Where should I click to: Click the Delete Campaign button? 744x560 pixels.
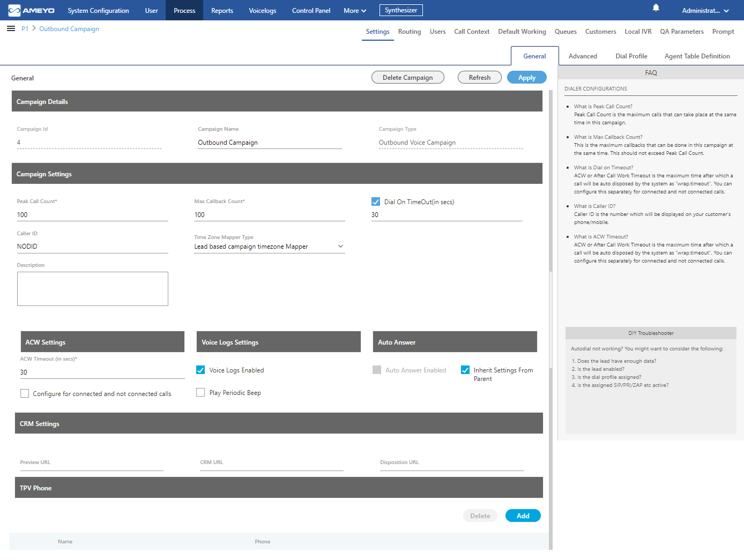coord(407,77)
